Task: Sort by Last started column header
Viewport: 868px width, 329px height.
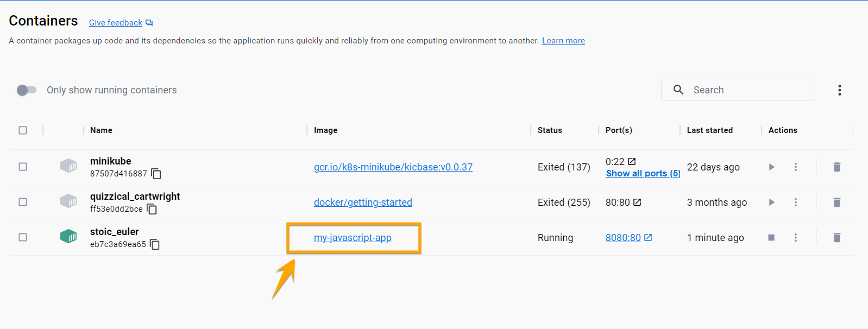Action: pos(710,130)
